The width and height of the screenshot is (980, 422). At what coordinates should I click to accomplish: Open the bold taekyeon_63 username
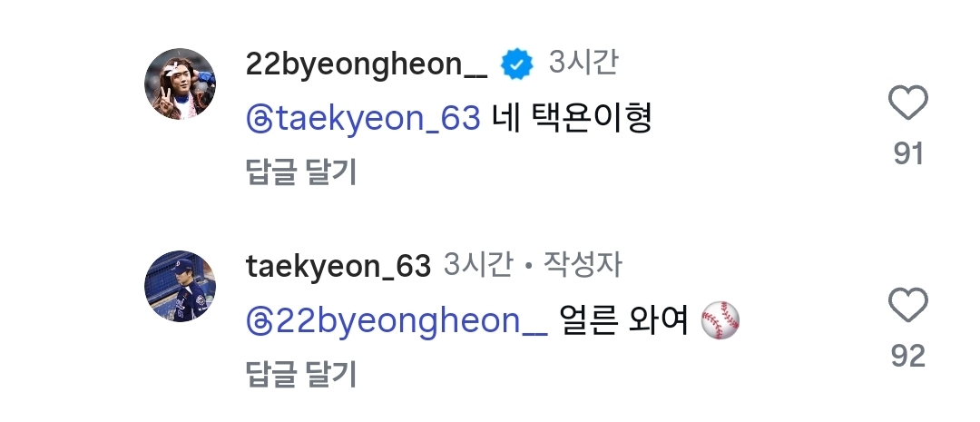(x=338, y=266)
